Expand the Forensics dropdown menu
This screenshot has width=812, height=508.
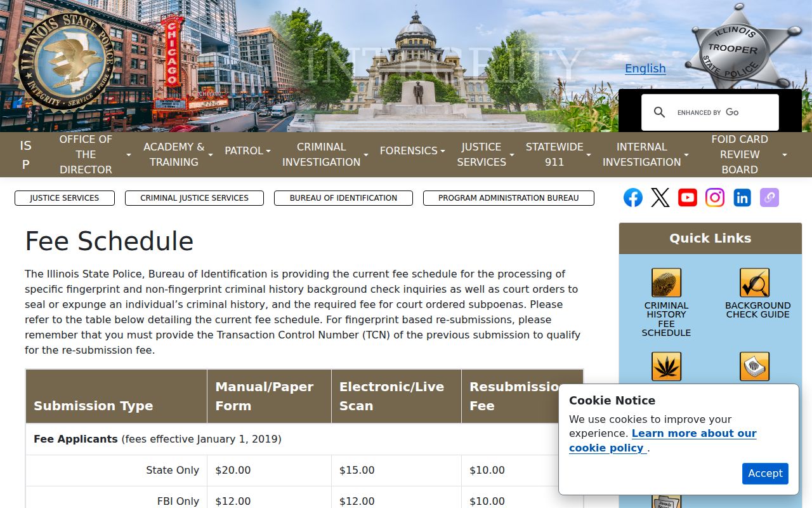(412, 151)
